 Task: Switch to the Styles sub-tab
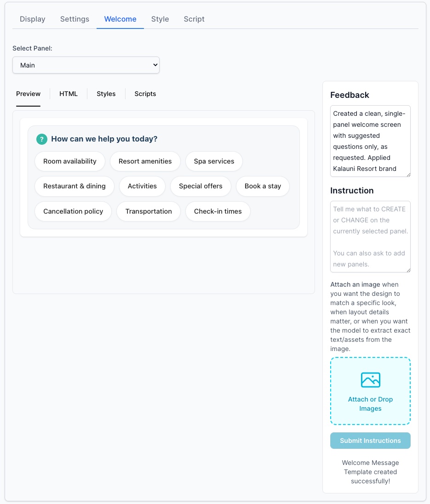click(106, 94)
